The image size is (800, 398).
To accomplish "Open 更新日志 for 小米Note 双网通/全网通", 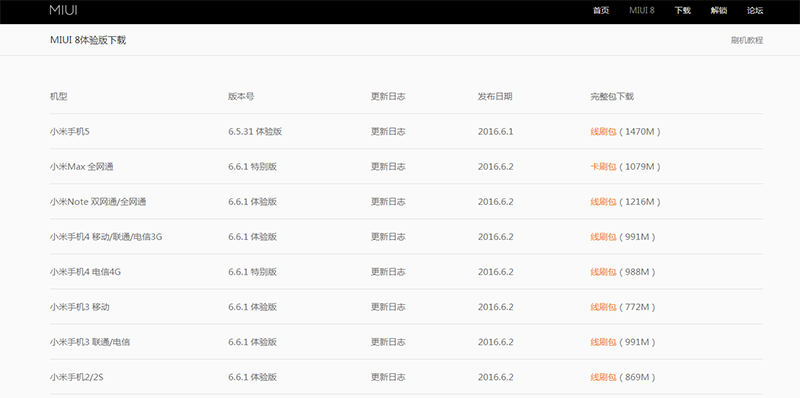I will [388, 202].
